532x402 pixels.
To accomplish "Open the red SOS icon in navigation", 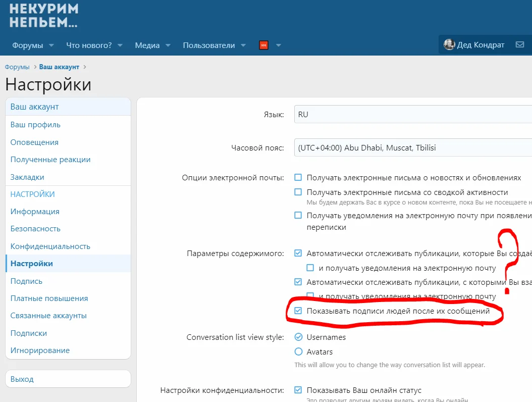I will [263, 45].
